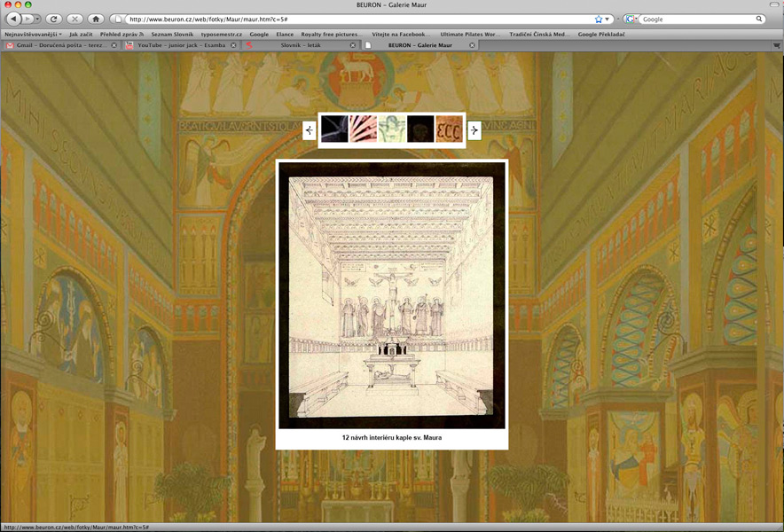Viewport: 784px width, 532px height.
Task: Click the page icon beside the URL
Action: click(118, 19)
